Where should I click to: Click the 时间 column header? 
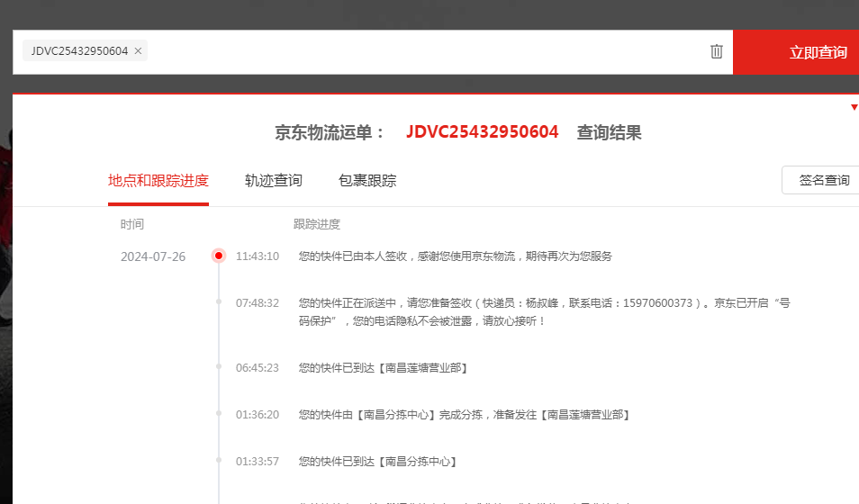pyautogui.click(x=132, y=224)
